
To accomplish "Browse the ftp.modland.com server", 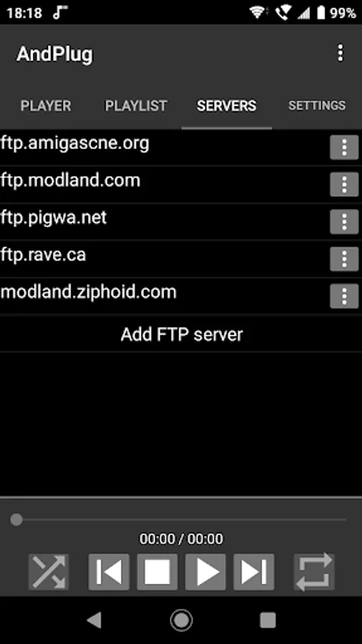I will 70,181.
